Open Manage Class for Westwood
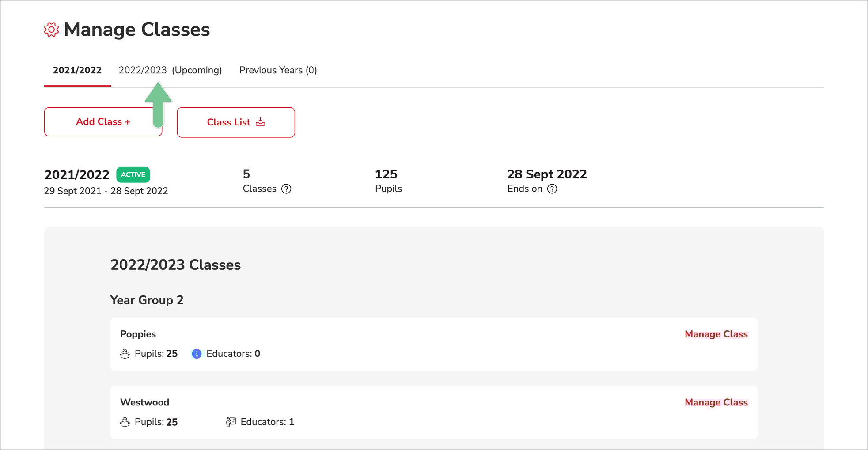 tap(716, 402)
